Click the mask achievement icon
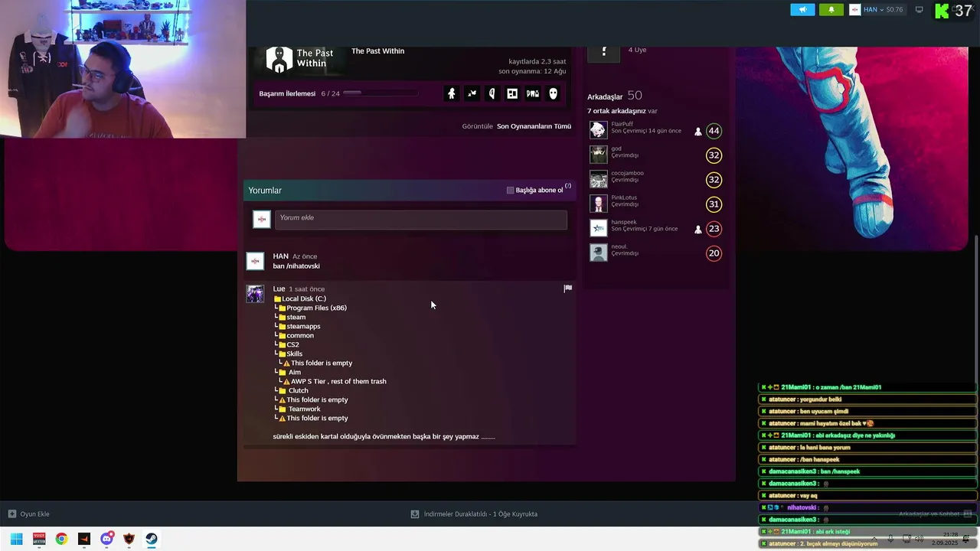This screenshot has width=980, height=551. pyautogui.click(x=553, y=93)
